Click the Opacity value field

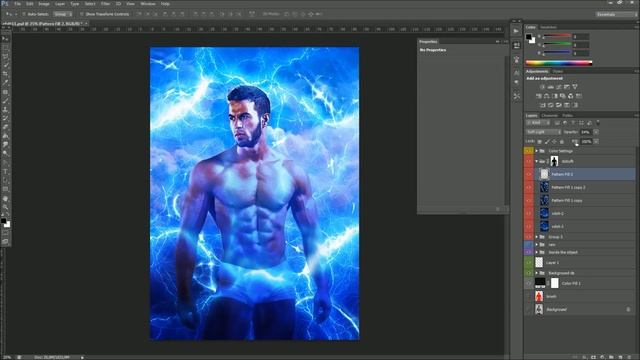[x=586, y=132]
